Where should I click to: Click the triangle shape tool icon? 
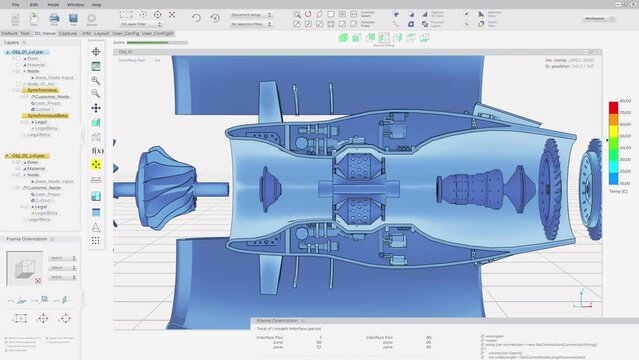pos(96,227)
